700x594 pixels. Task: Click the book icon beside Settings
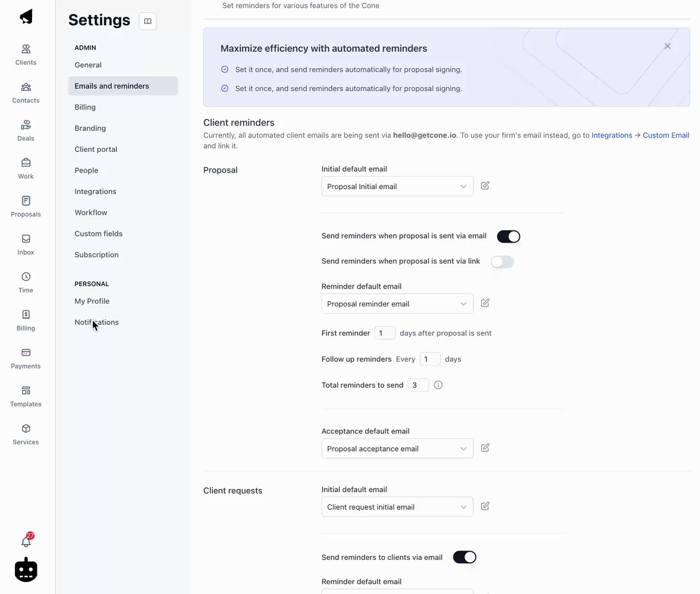(147, 21)
